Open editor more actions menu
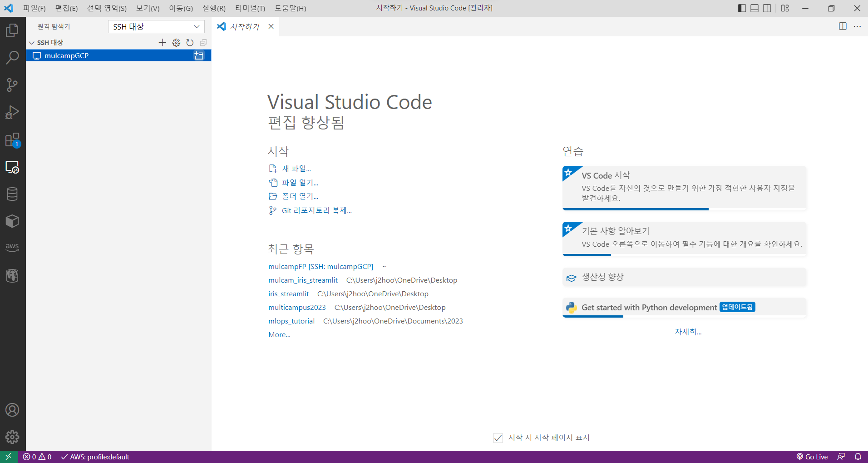The image size is (868, 463). coord(857,26)
